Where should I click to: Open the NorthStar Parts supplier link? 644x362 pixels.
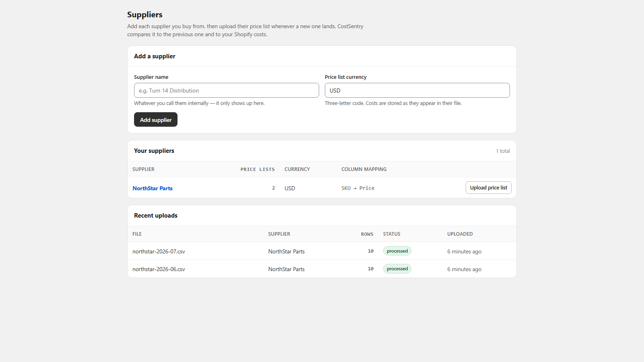(x=153, y=188)
